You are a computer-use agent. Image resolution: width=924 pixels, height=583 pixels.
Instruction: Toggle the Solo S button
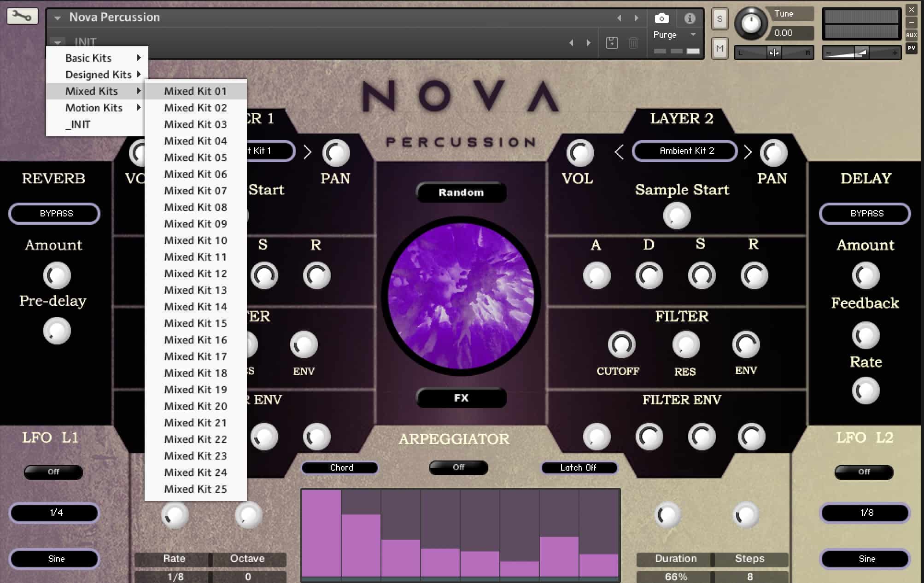click(x=719, y=19)
